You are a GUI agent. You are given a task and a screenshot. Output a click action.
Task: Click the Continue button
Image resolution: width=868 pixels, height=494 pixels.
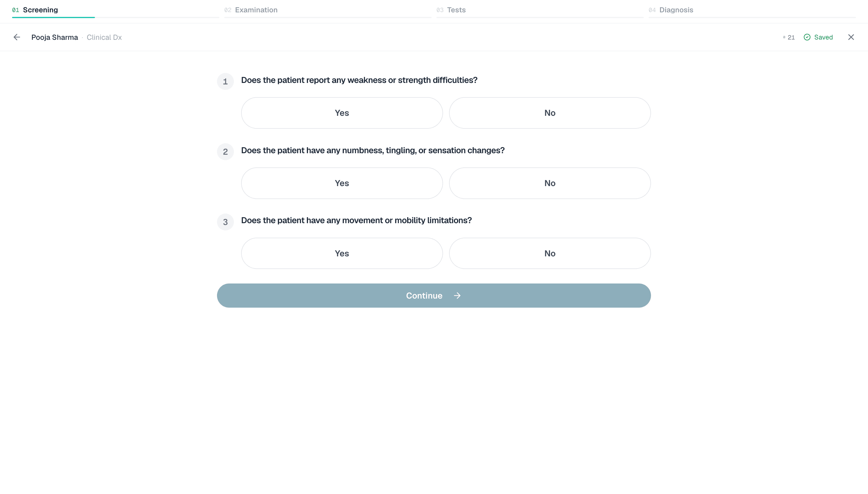(434, 296)
